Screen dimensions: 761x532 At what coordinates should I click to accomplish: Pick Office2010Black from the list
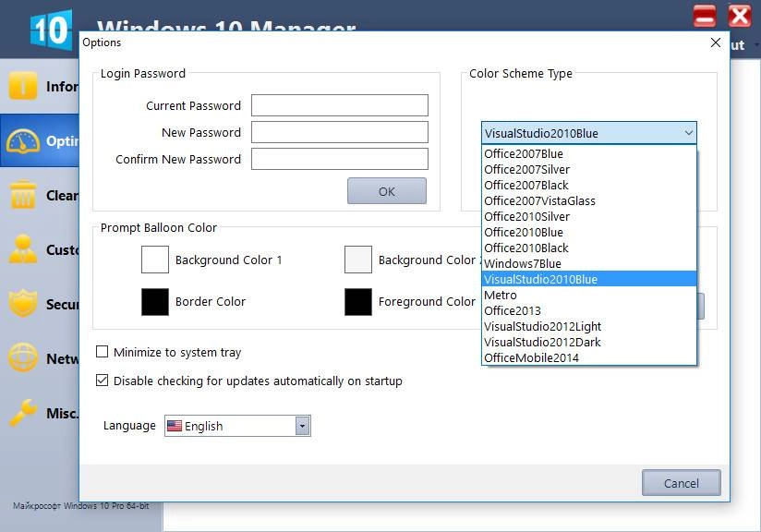(589, 248)
